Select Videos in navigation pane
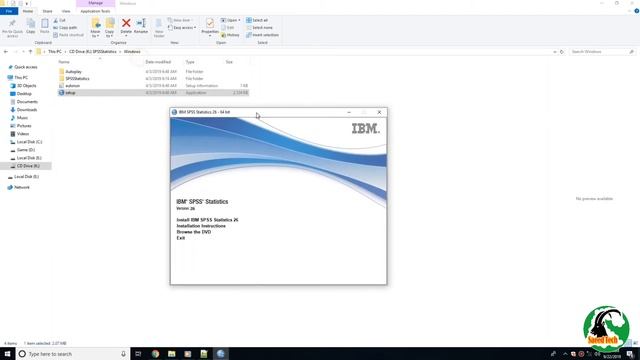 [22, 134]
